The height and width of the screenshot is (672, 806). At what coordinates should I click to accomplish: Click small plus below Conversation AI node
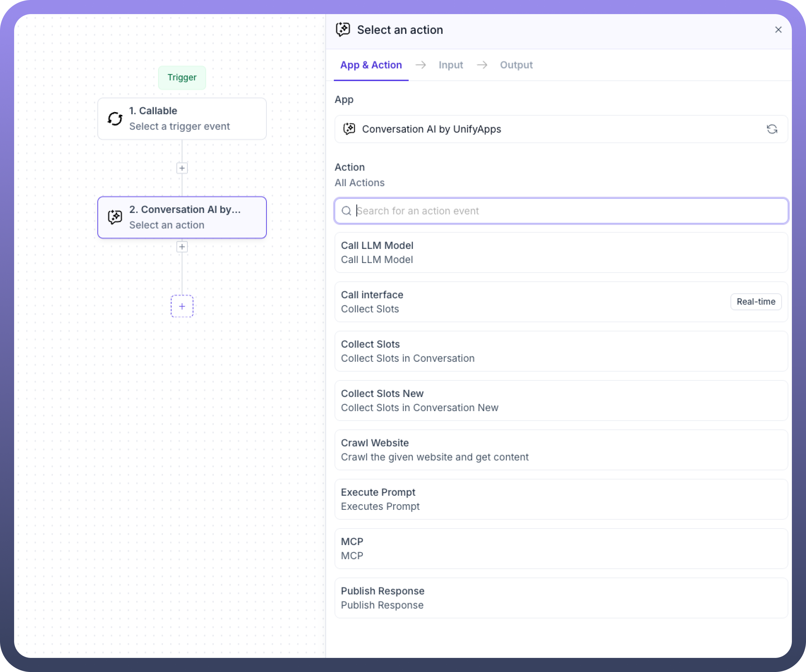(x=182, y=247)
